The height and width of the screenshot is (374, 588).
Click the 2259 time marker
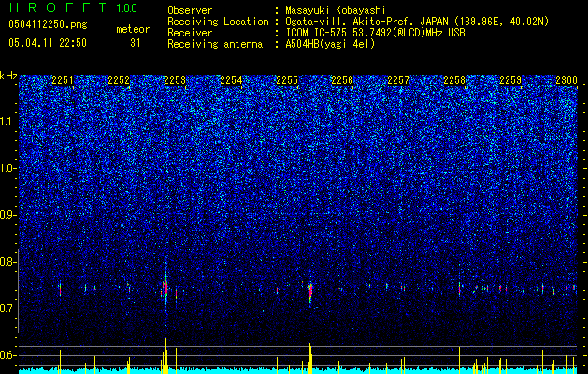(510, 80)
